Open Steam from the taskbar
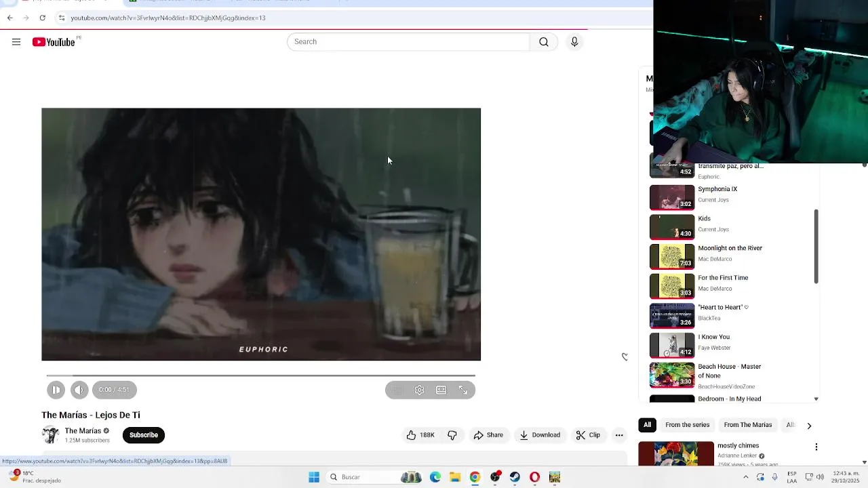 point(515,477)
